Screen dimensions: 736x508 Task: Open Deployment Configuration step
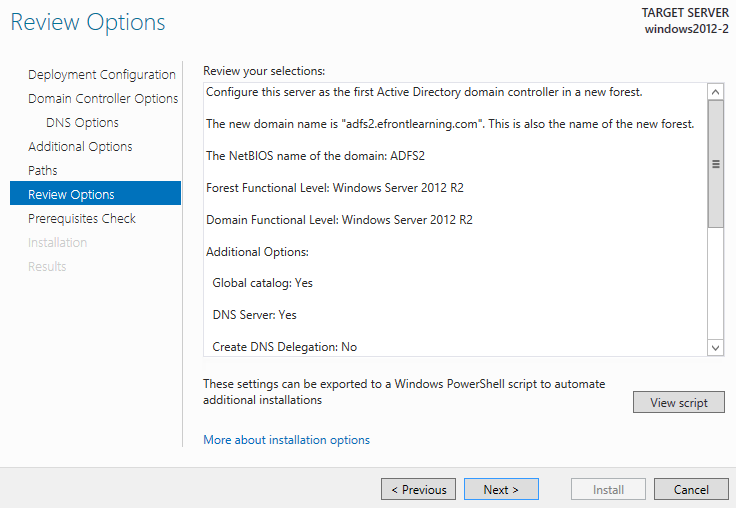pos(101,75)
